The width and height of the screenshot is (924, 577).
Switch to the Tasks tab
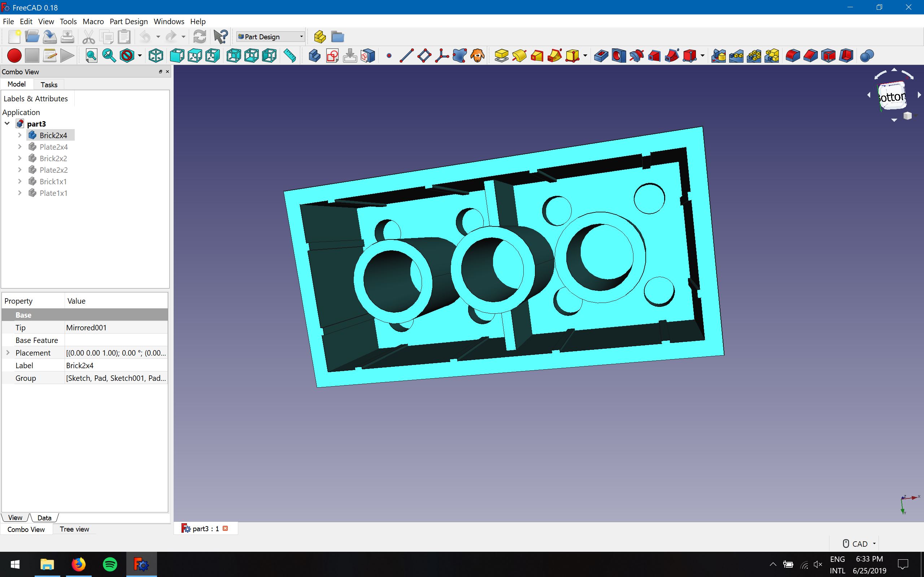(x=49, y=85)
